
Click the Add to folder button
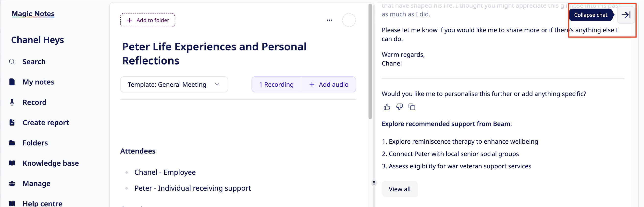coord(148,20)
